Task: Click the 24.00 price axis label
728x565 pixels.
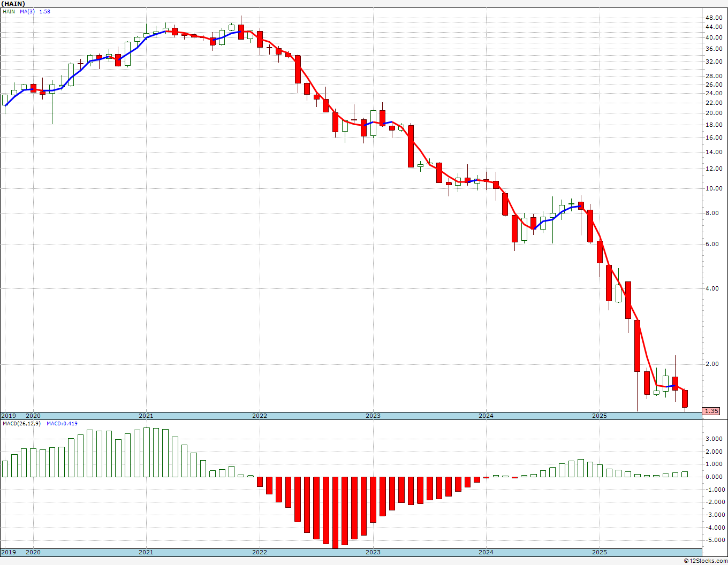Action: pyautogui.click(x=713, y=93)
